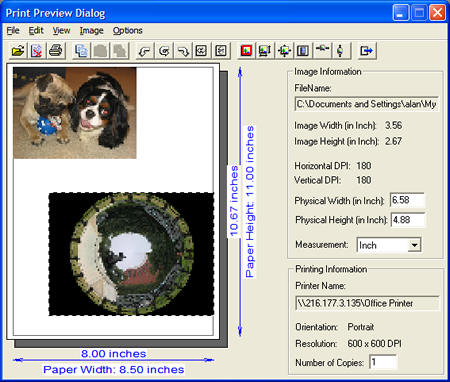Viewport: 450px width, 382px height.
Task: Click the 'Image Information' group title
Action: pos(328,72)
